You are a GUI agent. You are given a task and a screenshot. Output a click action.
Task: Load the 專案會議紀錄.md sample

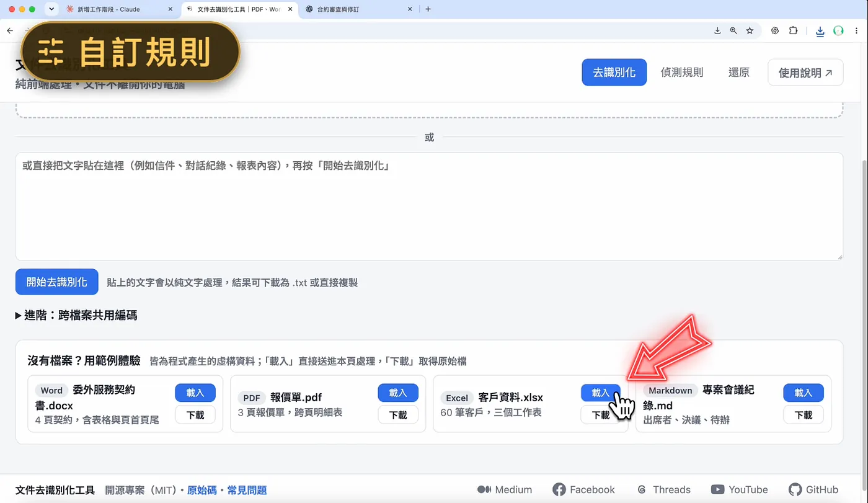point(804,393)
